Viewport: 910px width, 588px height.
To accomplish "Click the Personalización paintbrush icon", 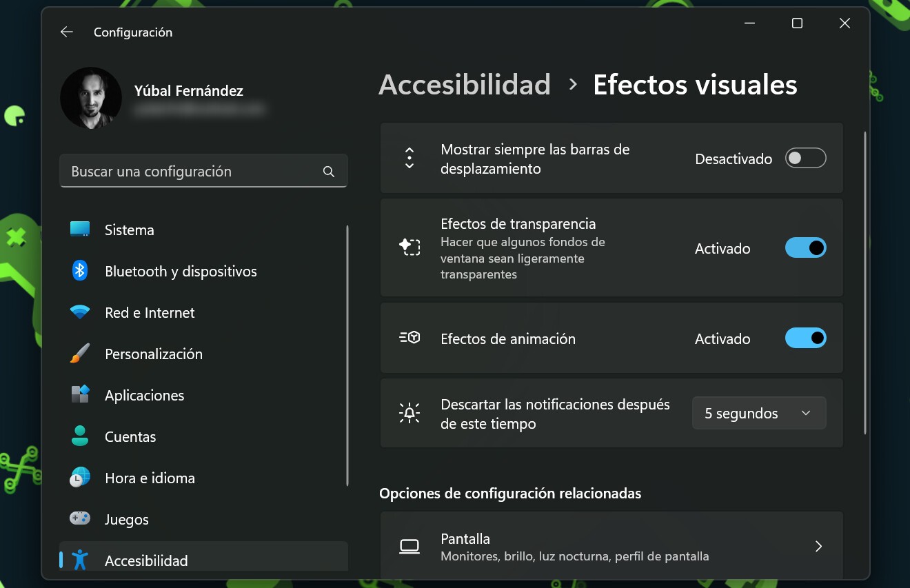I will [x=79, y=354].
